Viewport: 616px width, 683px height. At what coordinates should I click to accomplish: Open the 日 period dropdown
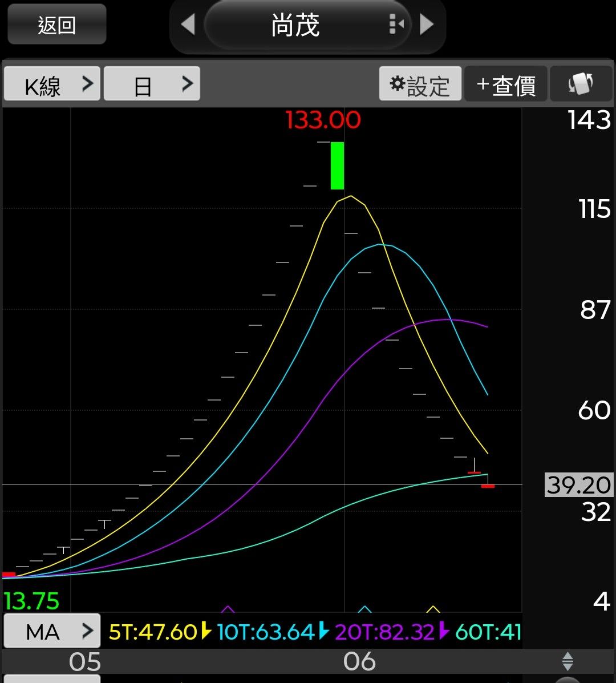[152, 84]
